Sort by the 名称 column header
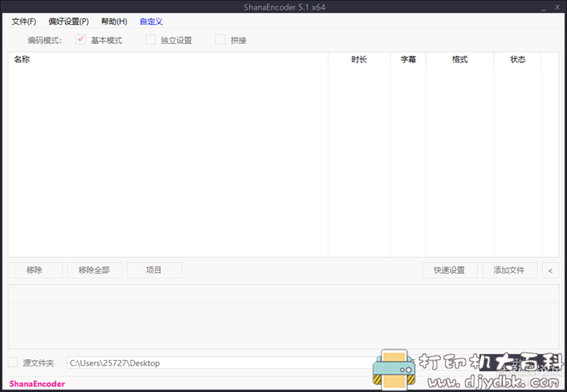This screenshot has height=392, width=567. 168,60
